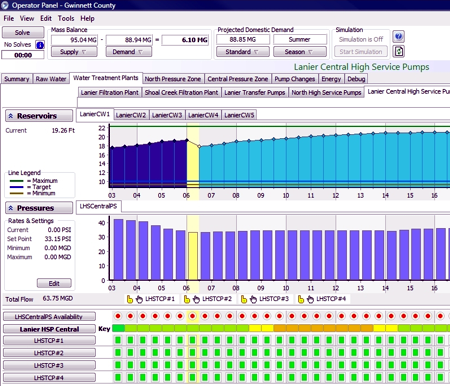Image resolution: width=450 pixels, height=386 pixels.
Task: Switch to the Central Pressure Zone tab
Action: [x=238, y=79]
